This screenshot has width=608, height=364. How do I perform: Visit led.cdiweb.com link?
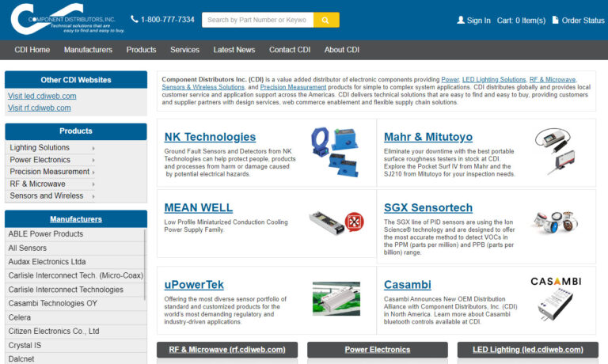pos(42,96)
